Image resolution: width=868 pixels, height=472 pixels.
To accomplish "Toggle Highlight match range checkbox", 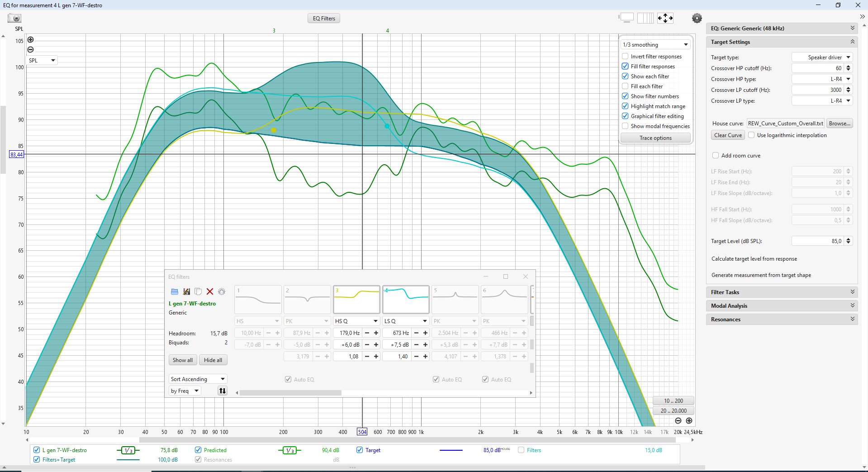I will pyautogui.click(x=625, y=106).
